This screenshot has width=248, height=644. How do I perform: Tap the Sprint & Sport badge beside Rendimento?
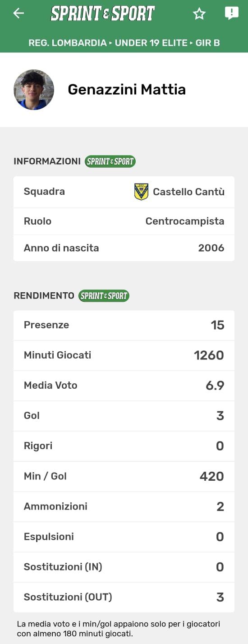[x=104, y=296]
